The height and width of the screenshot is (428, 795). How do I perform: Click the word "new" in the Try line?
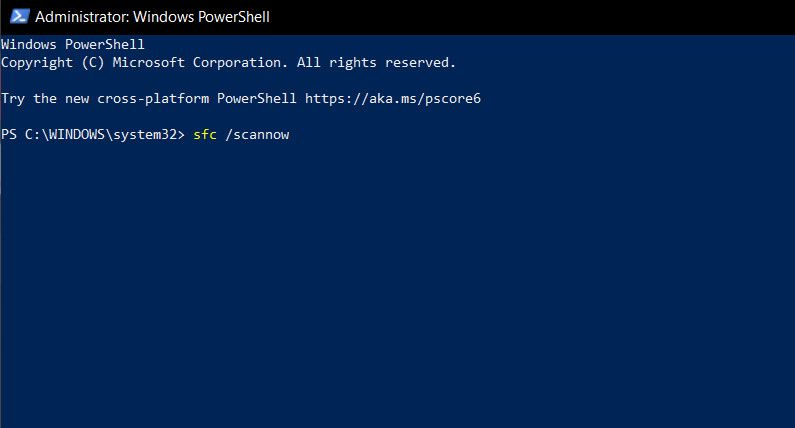[x=77, y=98]
